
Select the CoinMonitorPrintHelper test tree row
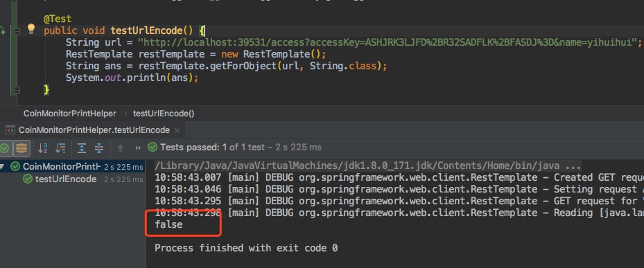click(72, 167)
